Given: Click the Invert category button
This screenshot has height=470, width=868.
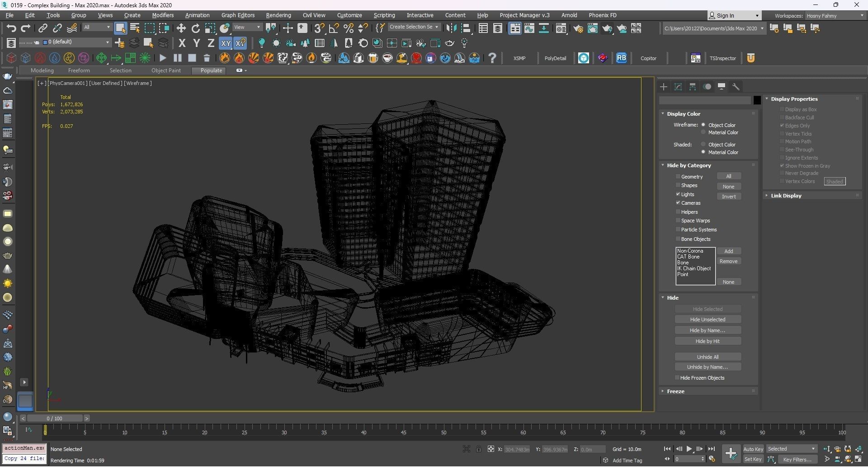Looking at the screenshot, I should click(x=728, y=197).
